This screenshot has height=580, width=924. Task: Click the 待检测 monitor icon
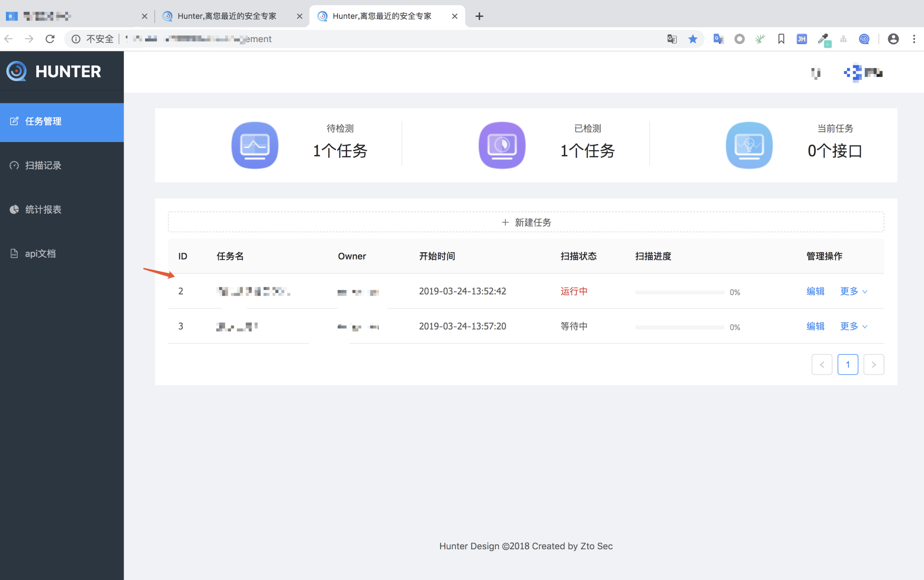click(255, 145)
